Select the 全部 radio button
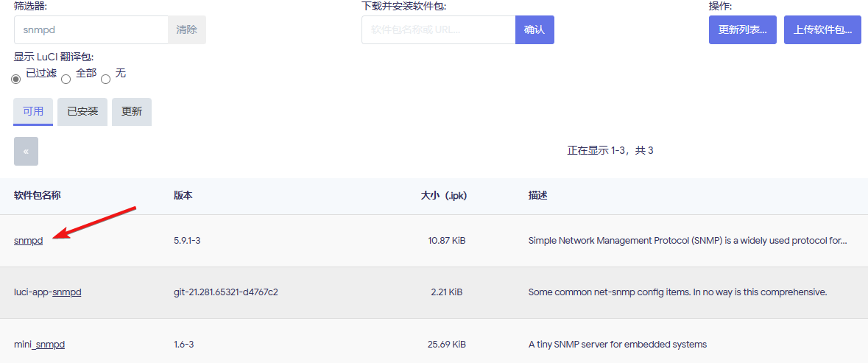868x363 pixels. click(66, 79)
